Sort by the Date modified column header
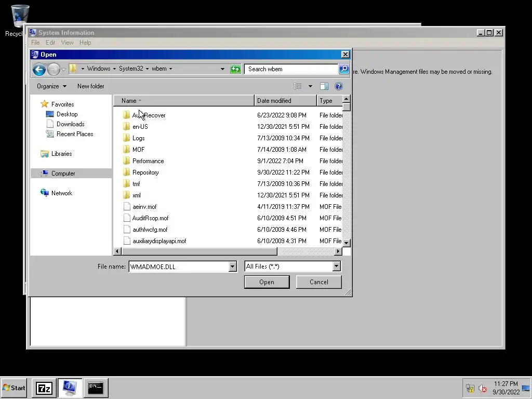 click(x=285, y=101)
